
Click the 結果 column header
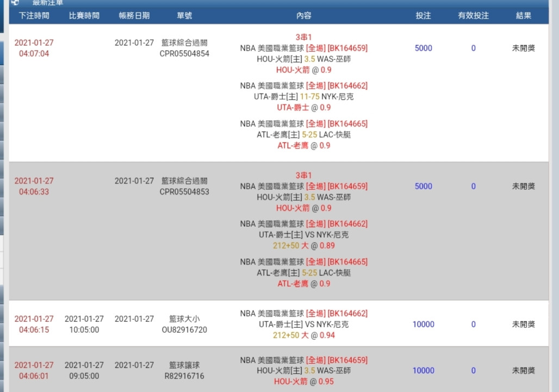(523, 16)
